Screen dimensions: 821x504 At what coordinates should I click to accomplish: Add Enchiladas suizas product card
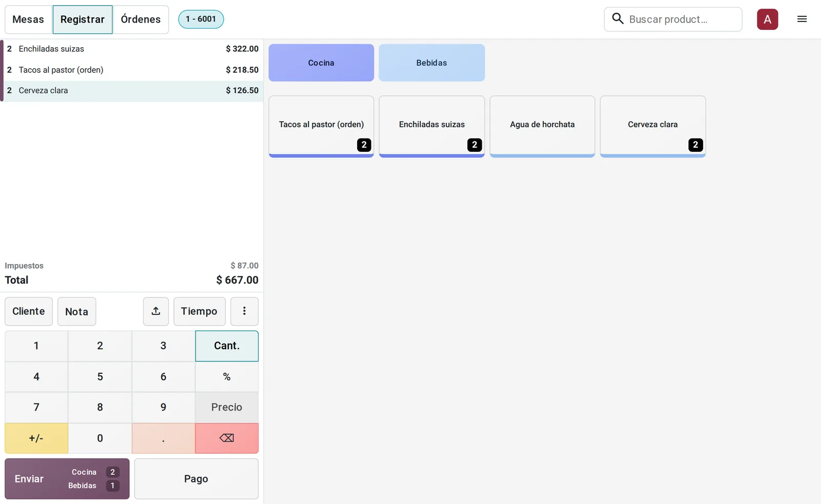(432, 126)
